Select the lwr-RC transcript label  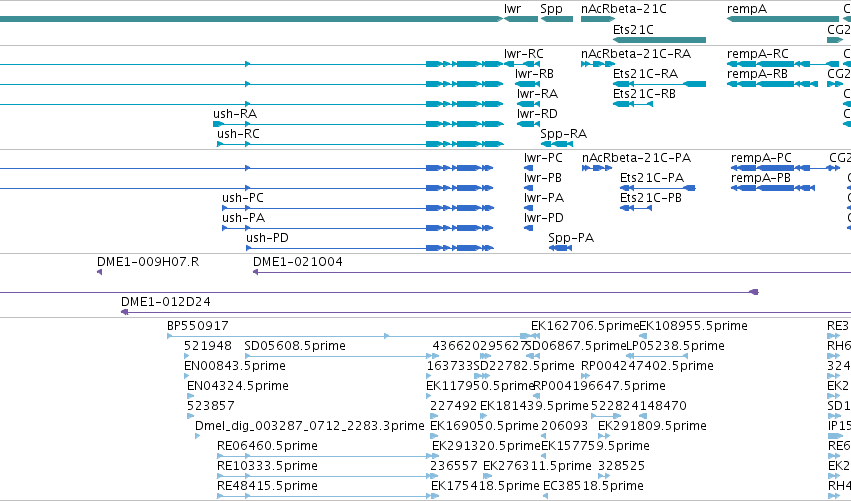(524, 54)
